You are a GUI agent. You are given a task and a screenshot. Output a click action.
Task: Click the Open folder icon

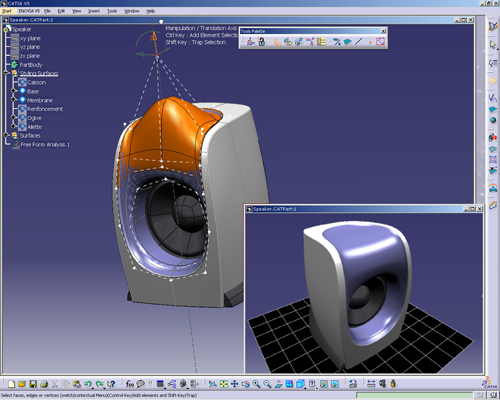tap(22, 384)
